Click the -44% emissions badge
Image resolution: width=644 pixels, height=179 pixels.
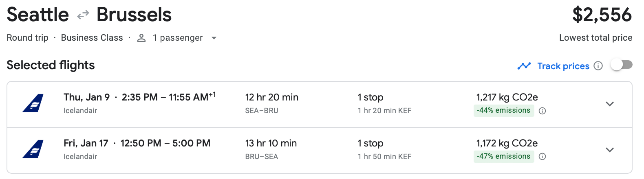tap(503, 111)
